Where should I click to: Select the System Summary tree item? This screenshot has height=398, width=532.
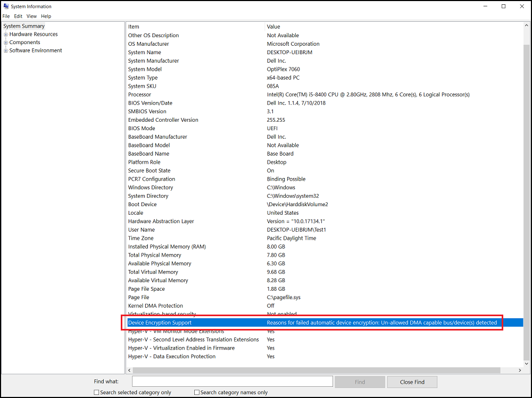[24, 26]
